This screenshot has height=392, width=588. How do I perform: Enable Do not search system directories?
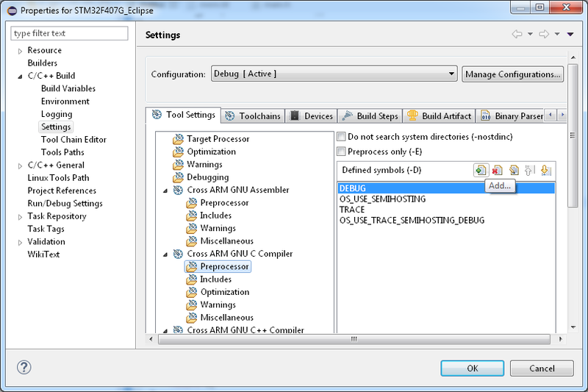click(341, 137)
